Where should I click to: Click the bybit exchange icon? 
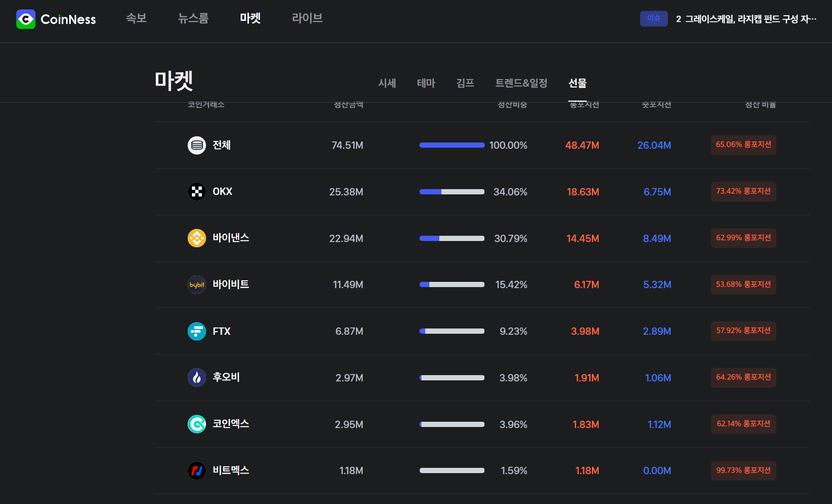tap(197, 285)
